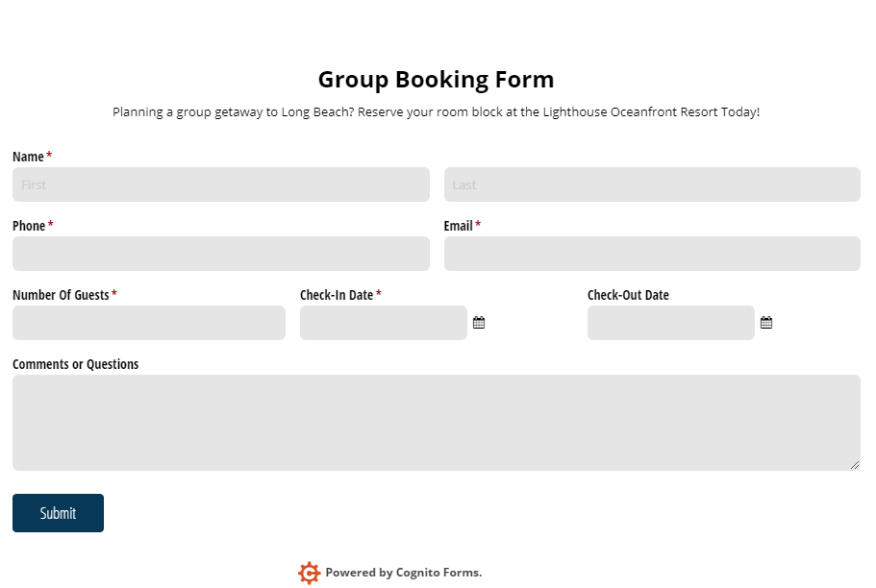
Task: Focus the Last name input field
Action: coord(652,184)
